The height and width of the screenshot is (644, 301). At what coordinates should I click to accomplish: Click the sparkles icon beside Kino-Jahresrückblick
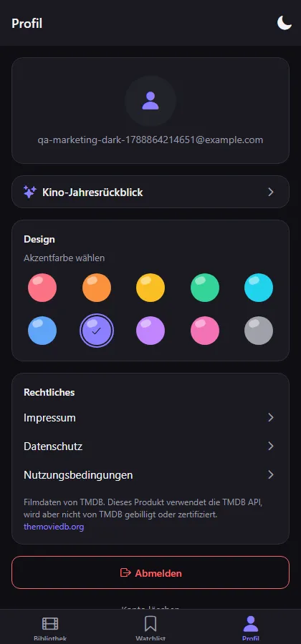coord(29,192)
